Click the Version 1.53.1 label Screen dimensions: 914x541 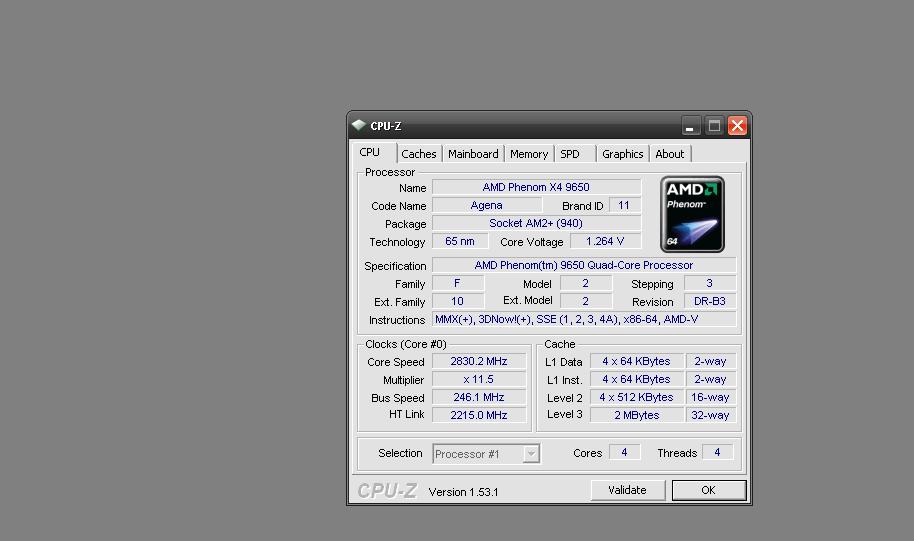tap(463, 492)
